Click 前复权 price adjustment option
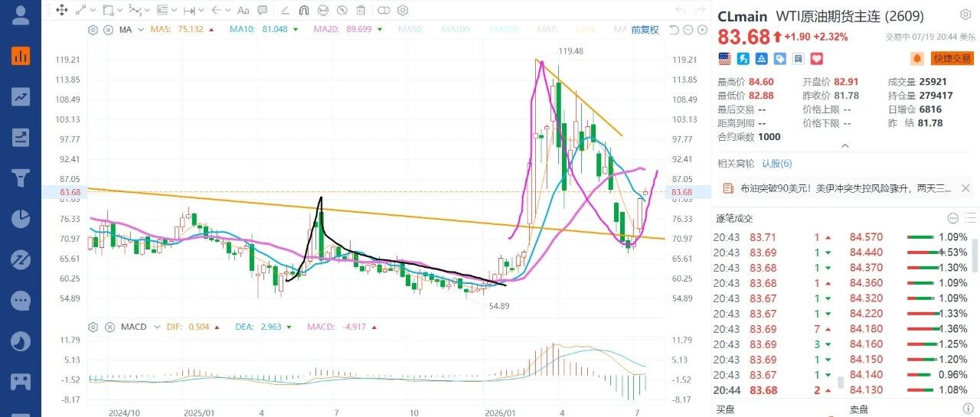 645,30
